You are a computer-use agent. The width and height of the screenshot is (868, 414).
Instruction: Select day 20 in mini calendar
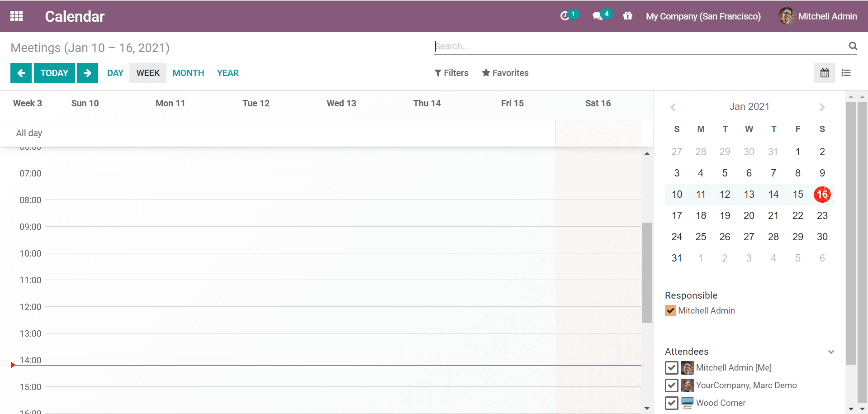[x=749, y=216]
